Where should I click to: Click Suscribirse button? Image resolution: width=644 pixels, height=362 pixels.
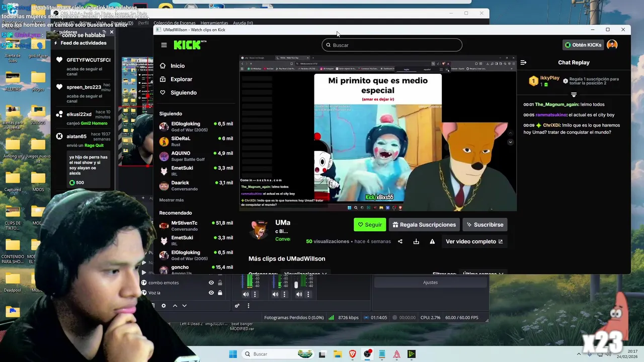485,225
